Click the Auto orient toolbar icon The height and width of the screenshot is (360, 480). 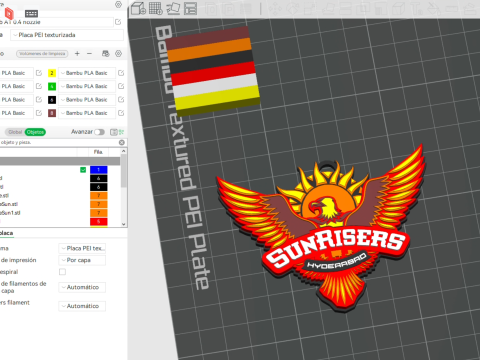173,8
